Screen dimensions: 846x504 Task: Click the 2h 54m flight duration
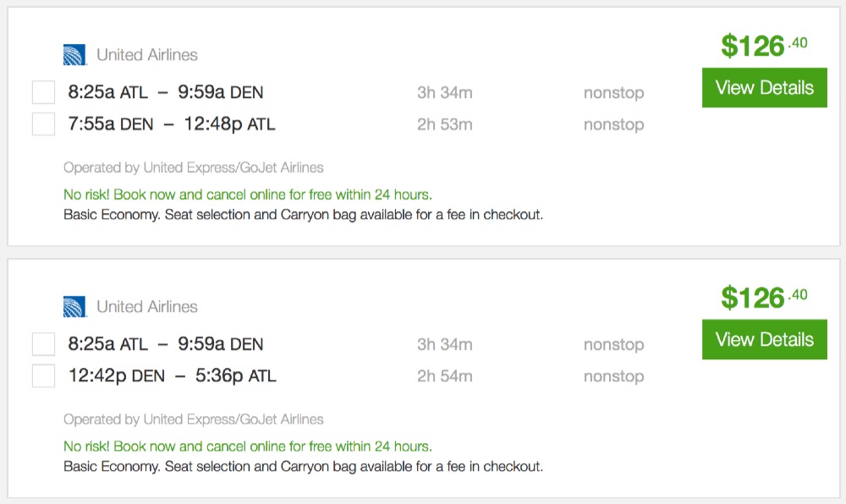444,377
